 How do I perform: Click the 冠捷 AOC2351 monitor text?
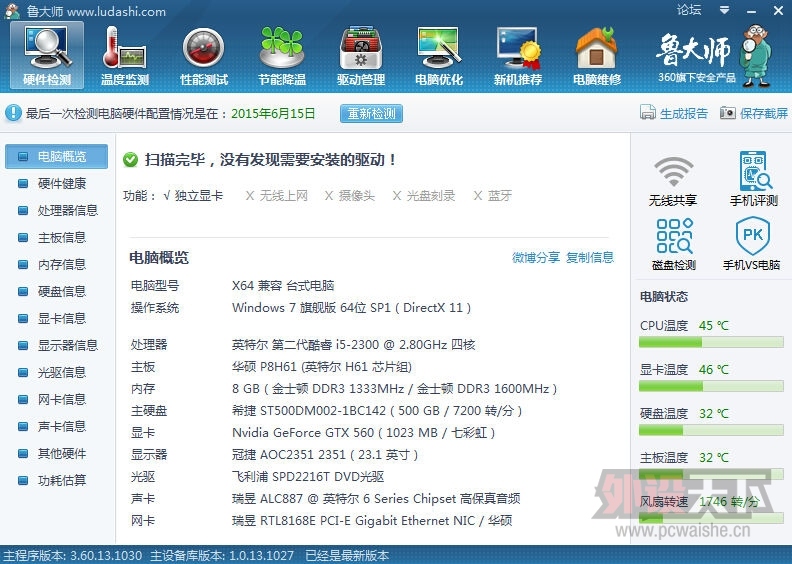(x=325, y=455)
